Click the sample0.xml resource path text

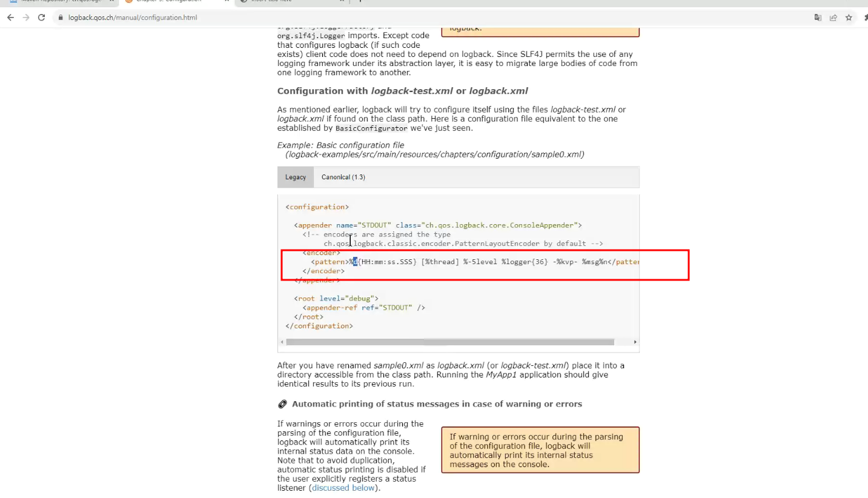tap(435, 154)
